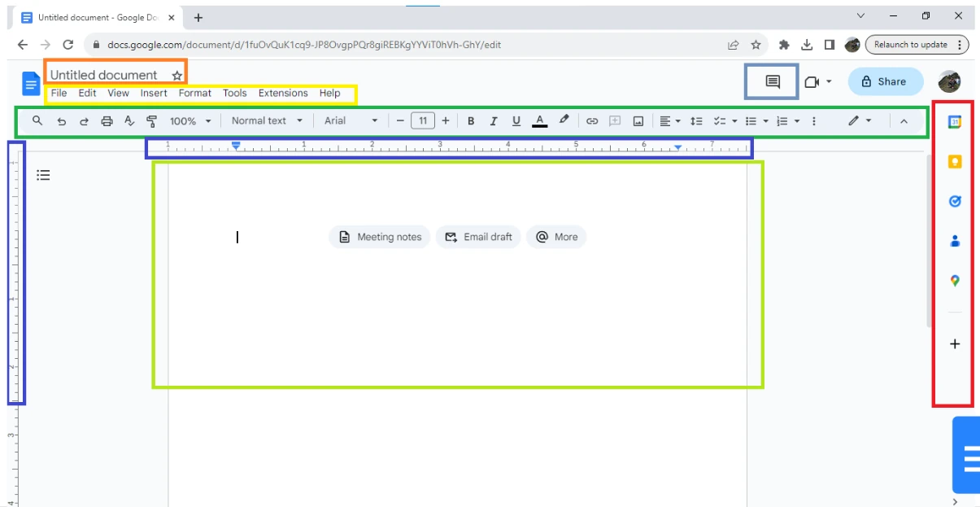
Task: Open the Insert menu
Action: point(154,93)
